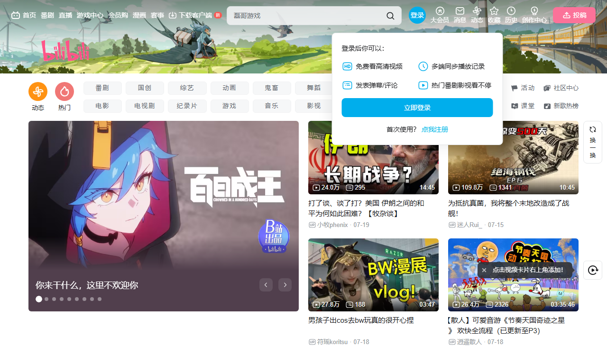This screenshot has height=364, width=607.
Task: Click the search input field
Action: (x=306, y=16)
